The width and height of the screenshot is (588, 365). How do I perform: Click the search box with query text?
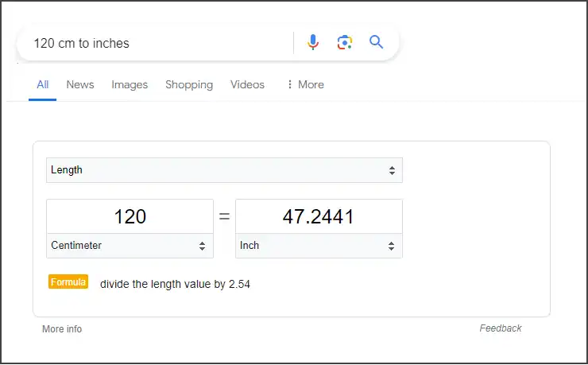[159, 43]
